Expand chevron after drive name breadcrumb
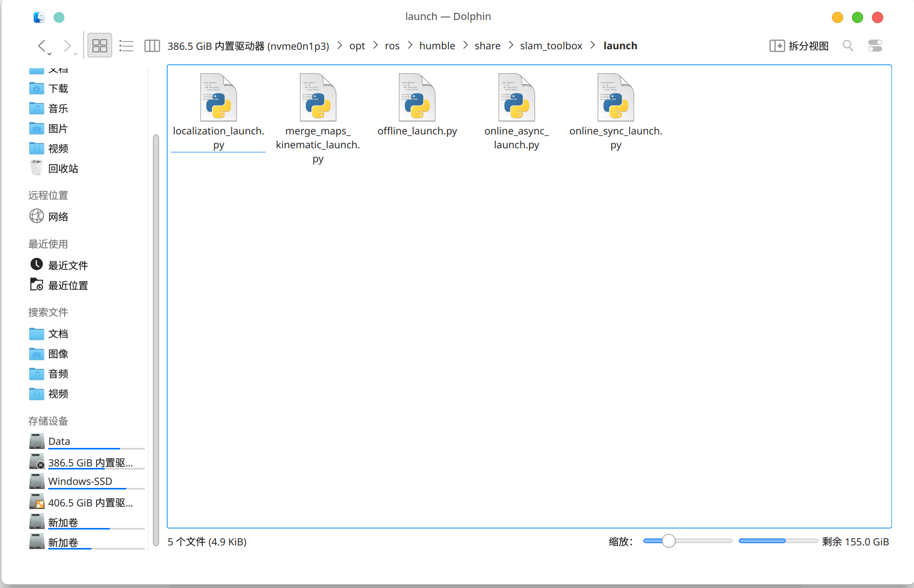The image size is (914, 588). 339,46
